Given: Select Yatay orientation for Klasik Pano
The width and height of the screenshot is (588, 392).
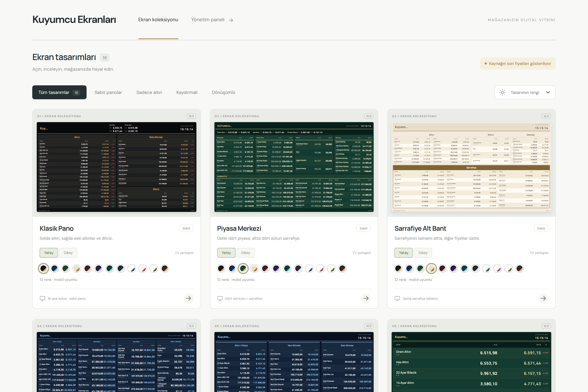Looking at the screenshot, I should [x=49, y=253].
